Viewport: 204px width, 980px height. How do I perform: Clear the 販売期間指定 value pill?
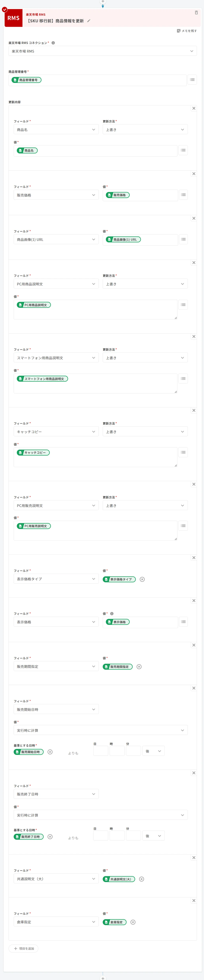pos(139,667)
